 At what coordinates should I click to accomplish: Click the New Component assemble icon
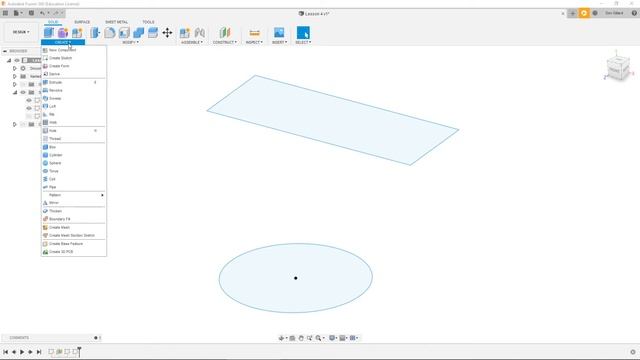(185, 32)
